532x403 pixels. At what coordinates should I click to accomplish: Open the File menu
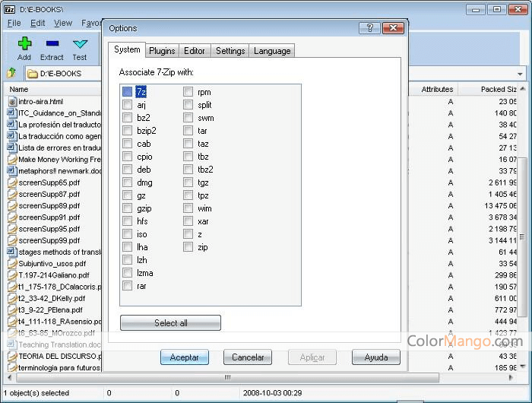14,24
